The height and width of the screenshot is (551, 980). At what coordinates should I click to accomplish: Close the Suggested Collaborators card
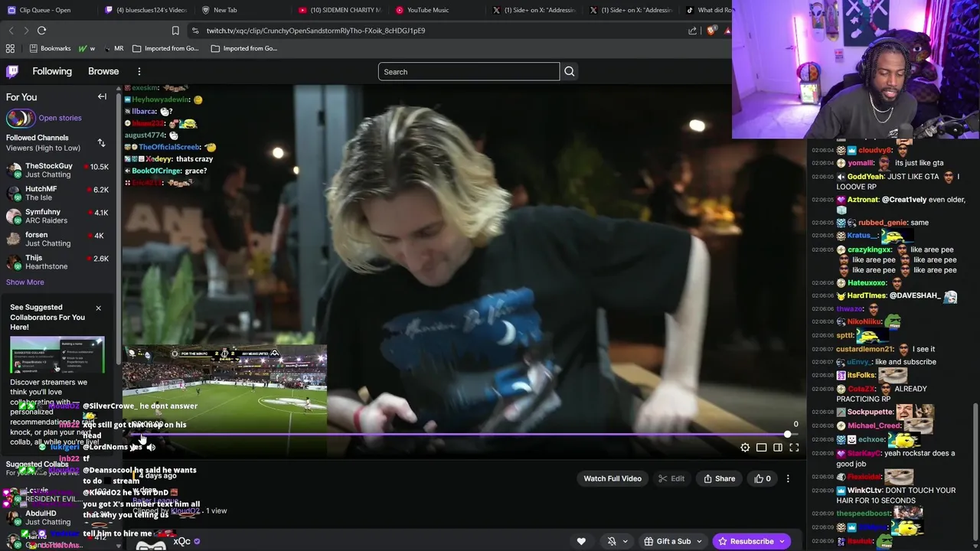pos(98,308)
